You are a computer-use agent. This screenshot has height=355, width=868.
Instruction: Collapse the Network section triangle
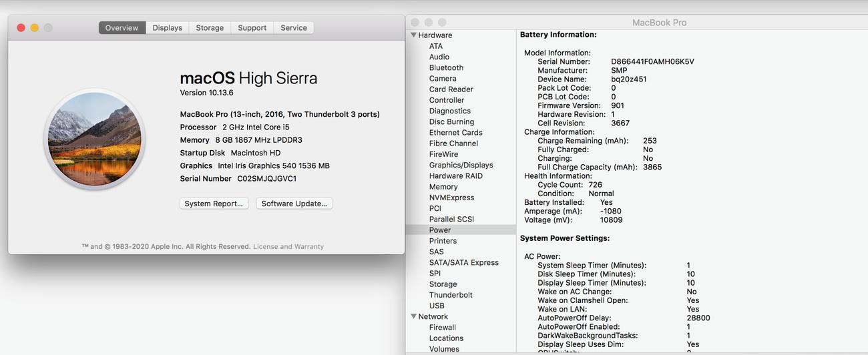click(x=414, y=316)
